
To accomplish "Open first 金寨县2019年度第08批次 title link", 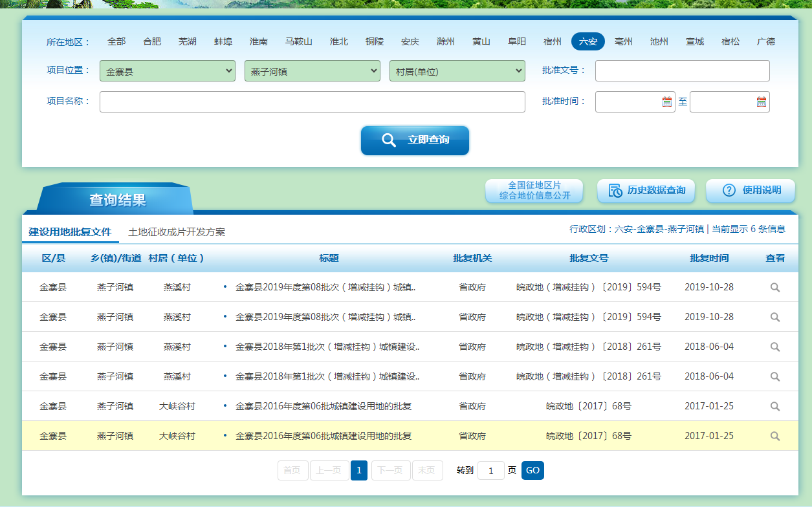I will click(x=325, y=288).
